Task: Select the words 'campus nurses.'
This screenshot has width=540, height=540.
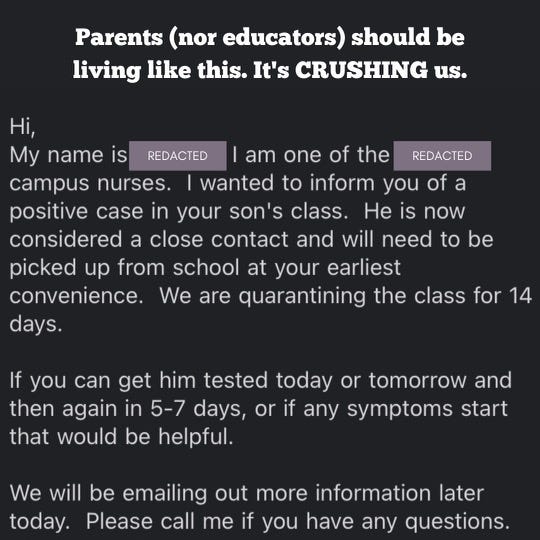Action: click(x=90, y=184)
